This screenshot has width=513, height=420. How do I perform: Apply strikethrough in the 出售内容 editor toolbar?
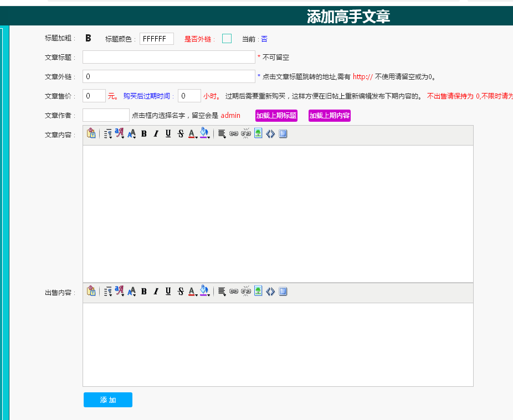click(x=181, y=291)
